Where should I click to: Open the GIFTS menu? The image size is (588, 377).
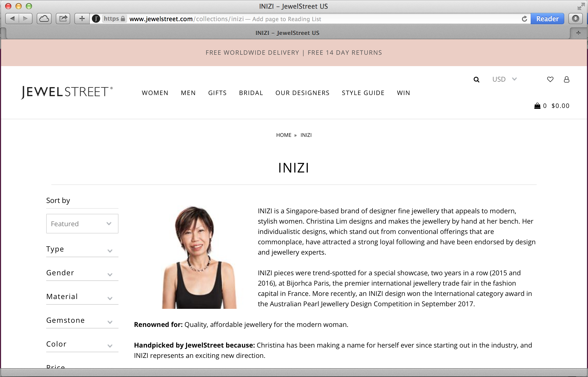tap(217, 93)
